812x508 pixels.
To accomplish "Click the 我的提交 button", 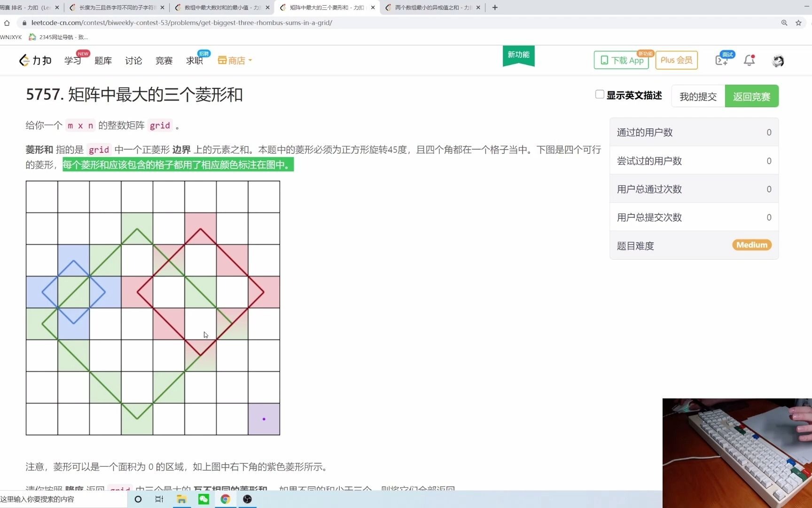I will pos(698,96).
